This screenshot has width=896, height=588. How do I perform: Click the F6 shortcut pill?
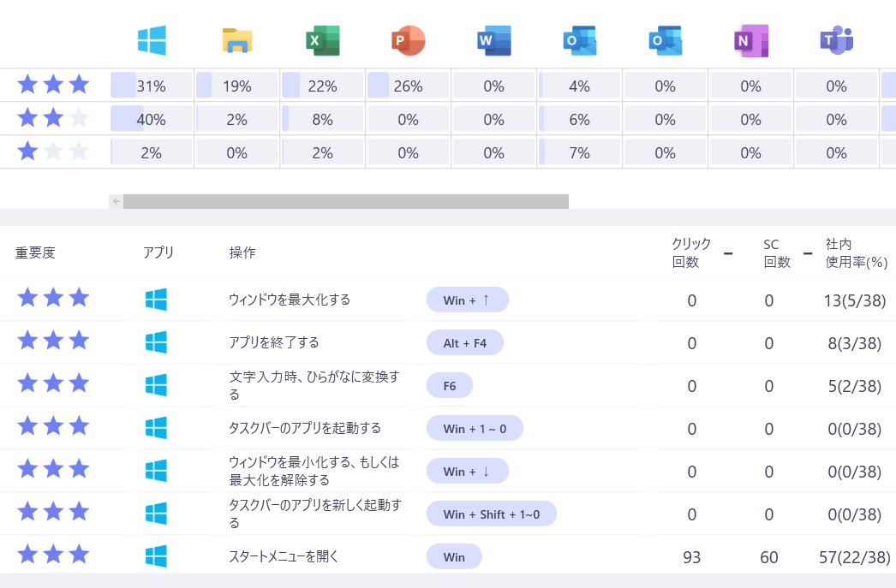[x=450, y=385]
